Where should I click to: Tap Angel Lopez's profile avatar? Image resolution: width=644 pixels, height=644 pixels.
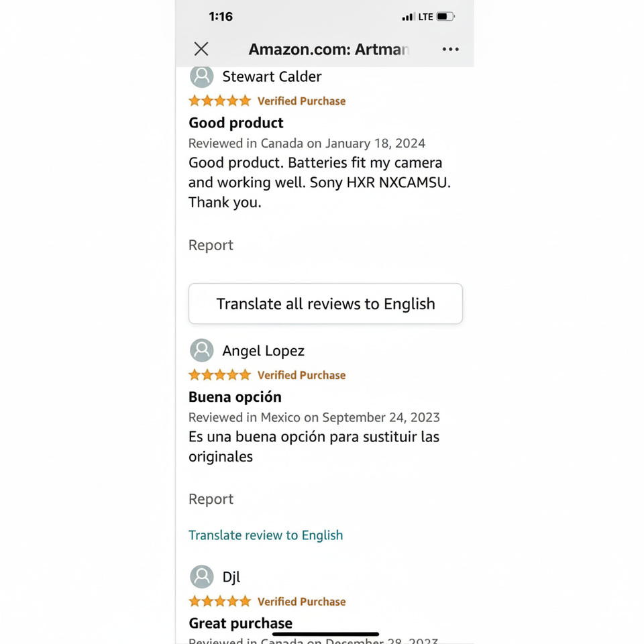pyautogui.click(x=201, y=350)
